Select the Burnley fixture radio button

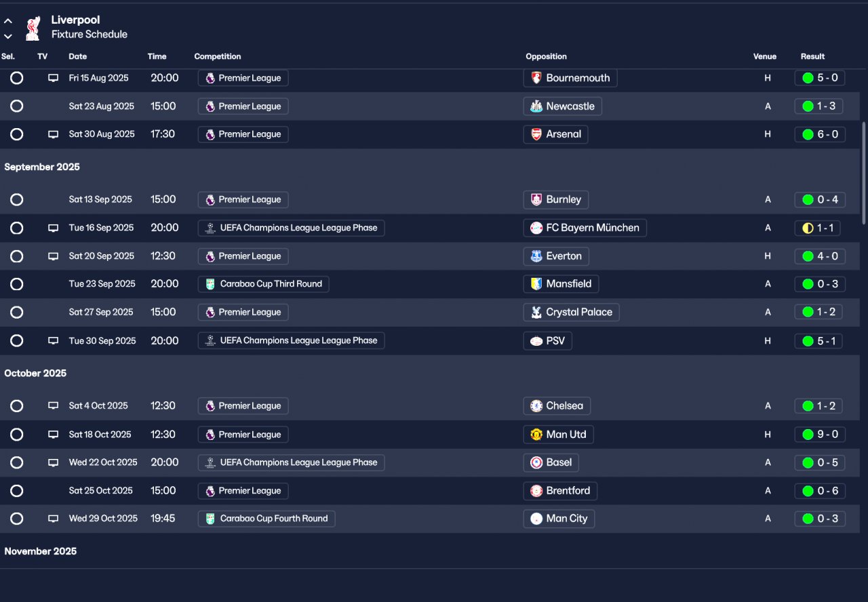pyautogui.click(x=17, y=200)
